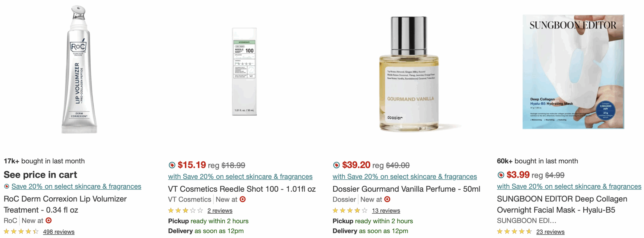644x238 pixels.
Task: Click the Target Circle icon beside $39.20 price
Action: (x=336, y=165)
